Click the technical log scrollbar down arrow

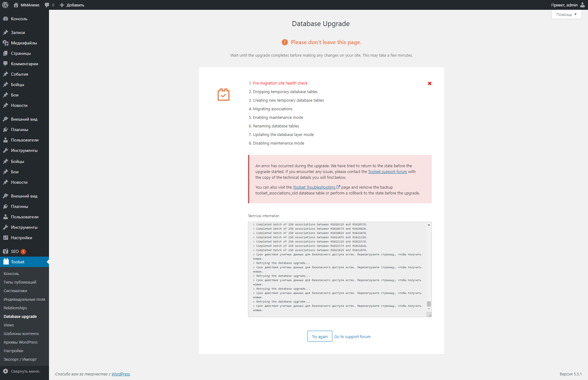point(429,309)
